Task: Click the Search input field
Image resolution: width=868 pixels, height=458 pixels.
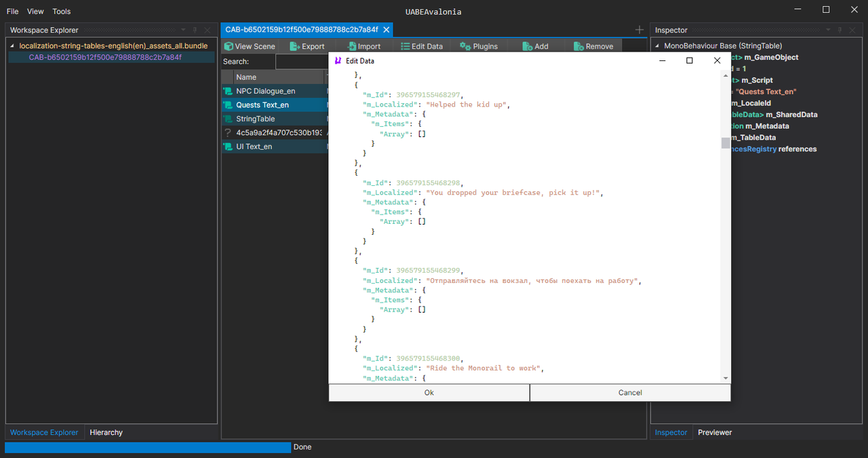Action: 302,62
